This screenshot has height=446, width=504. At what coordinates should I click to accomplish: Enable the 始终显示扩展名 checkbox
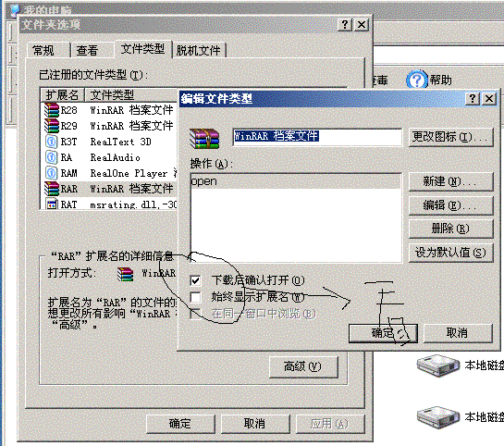tap(195, 297)
